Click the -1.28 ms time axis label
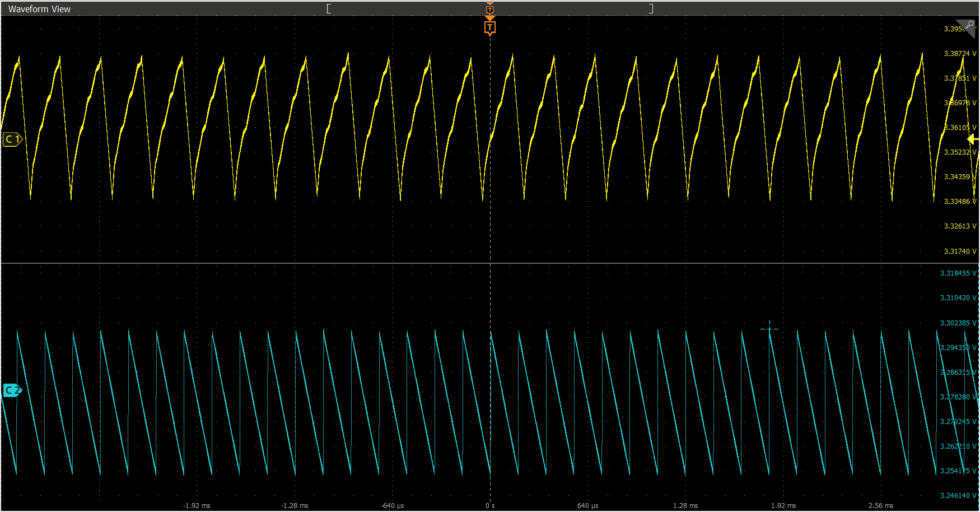The width and height of the screenshot is (980, 512). tap(295, 505)
